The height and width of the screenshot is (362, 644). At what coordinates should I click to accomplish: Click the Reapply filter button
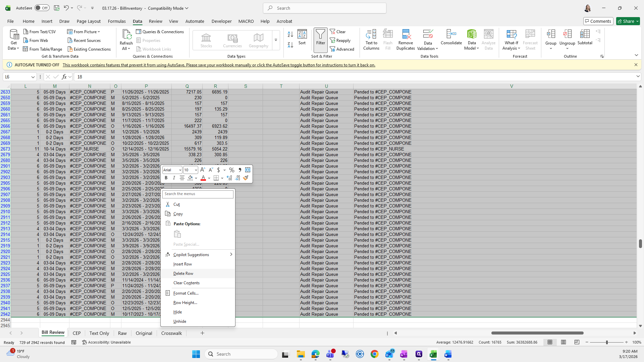click(340, 41)
